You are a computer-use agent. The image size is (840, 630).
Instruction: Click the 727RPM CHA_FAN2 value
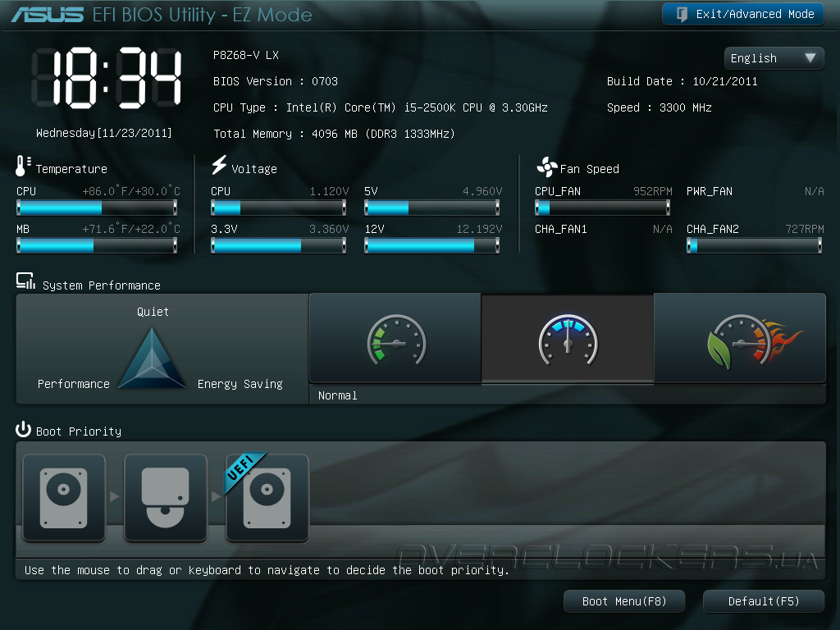(805, 230)
